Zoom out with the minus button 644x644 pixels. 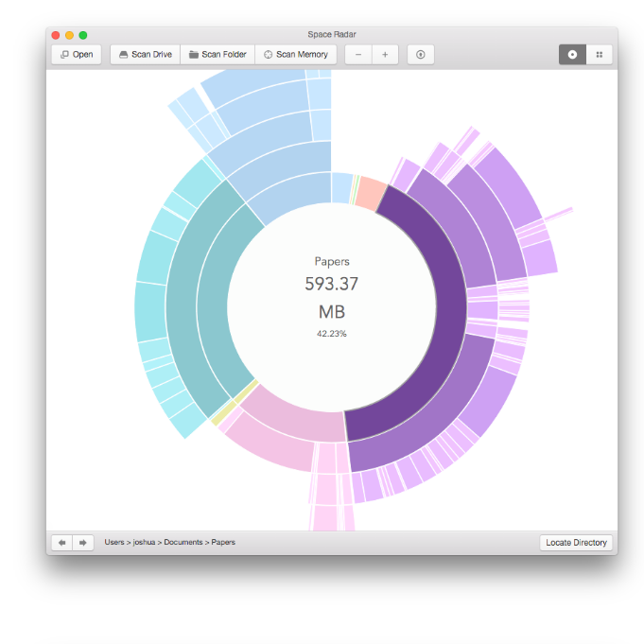click(x=357, y=55)
